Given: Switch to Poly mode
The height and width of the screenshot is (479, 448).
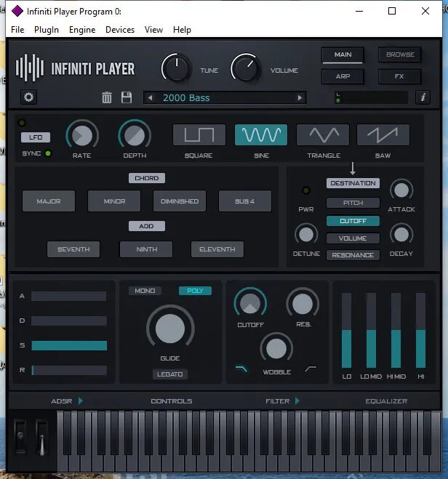Looking at the screenshot, I should (x=195, y=291).
